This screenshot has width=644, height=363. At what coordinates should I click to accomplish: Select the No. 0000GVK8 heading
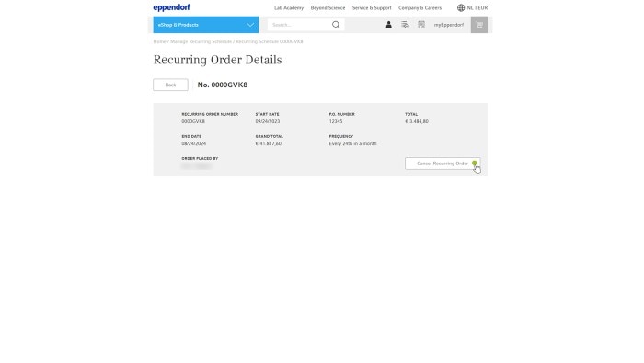(x=223, y=85)
